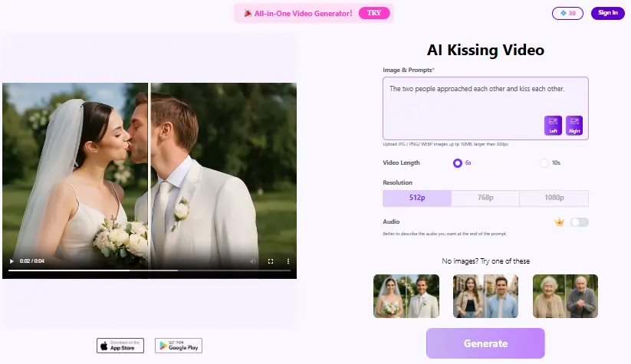Image resolution: width=631 pixels, height=364 pixels.
Task: Click the 0:02 / 0:04 video timestamp
Action: pos(31,261)
